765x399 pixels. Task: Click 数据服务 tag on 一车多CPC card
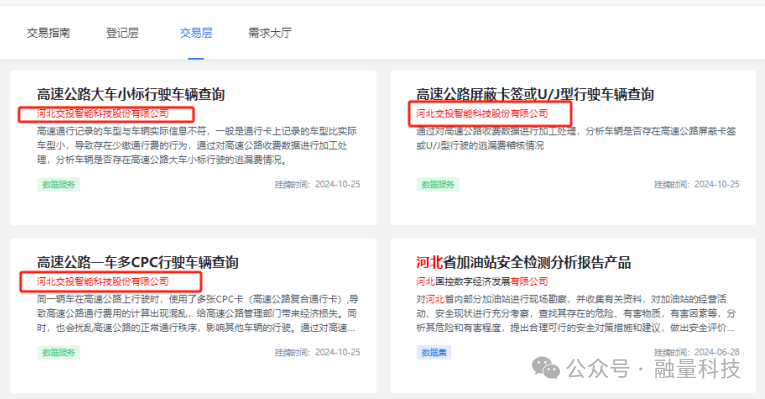59,352
